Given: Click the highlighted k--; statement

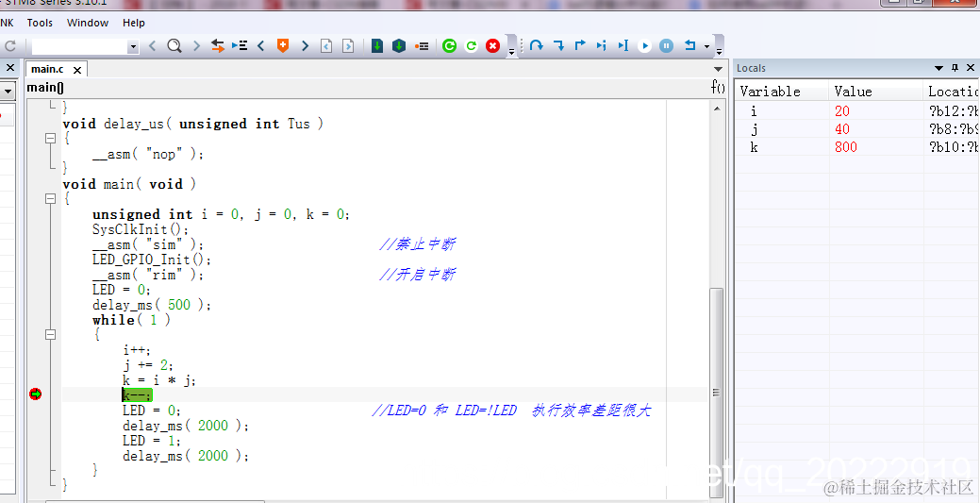Looking at the screenshot, I should 137,395.
